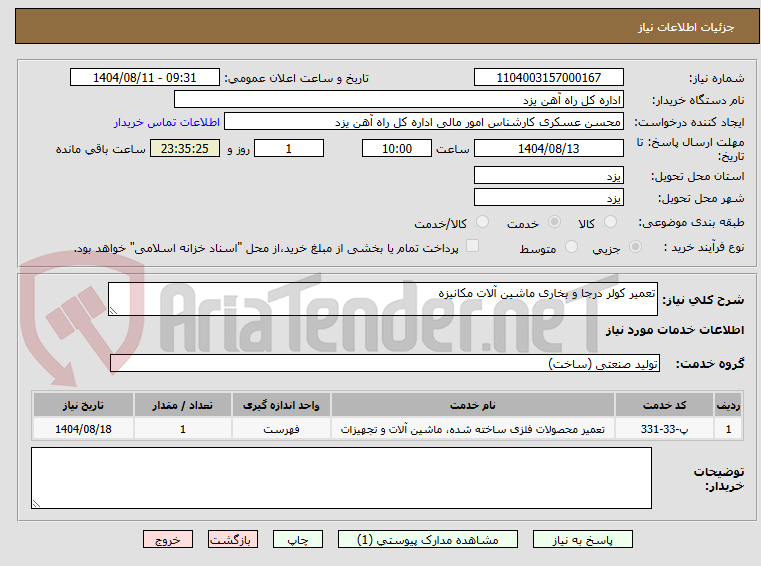Click the resize grip of the شرح کلی نیاز description textarea

pos(113,311)
